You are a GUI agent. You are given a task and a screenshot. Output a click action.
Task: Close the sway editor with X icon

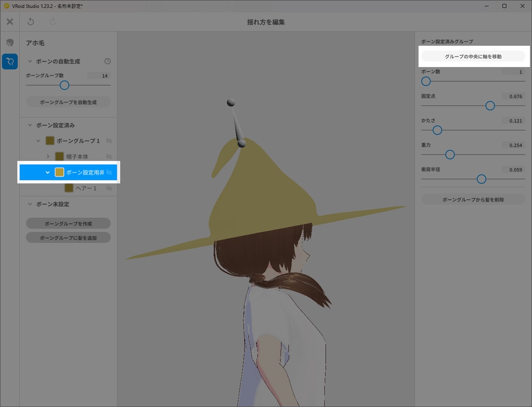[10, 22]
